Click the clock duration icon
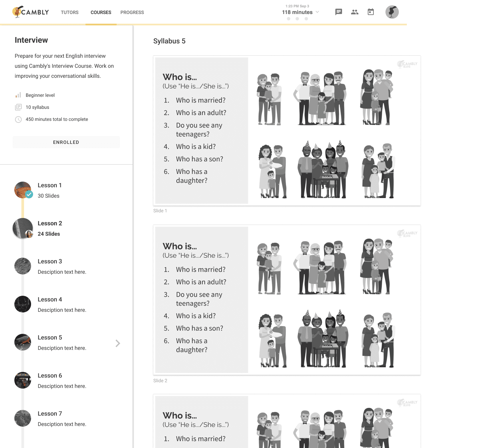 (18, 119)
